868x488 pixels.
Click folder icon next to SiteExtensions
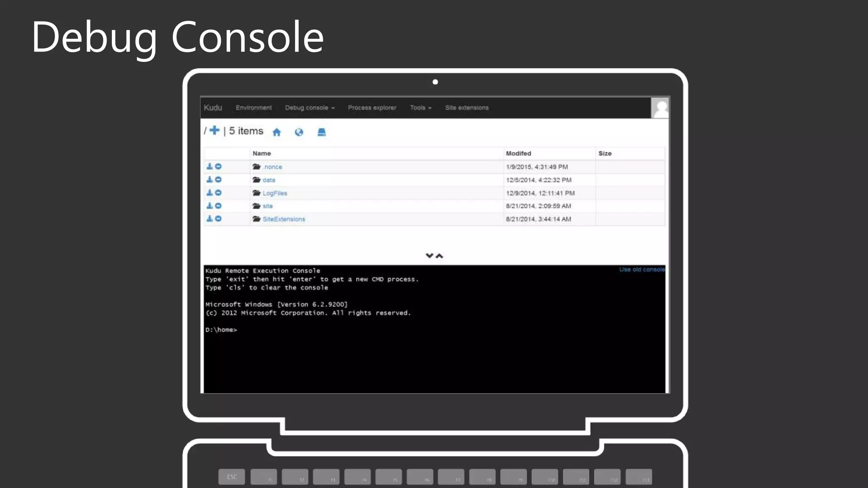click(x=256, y=219)
